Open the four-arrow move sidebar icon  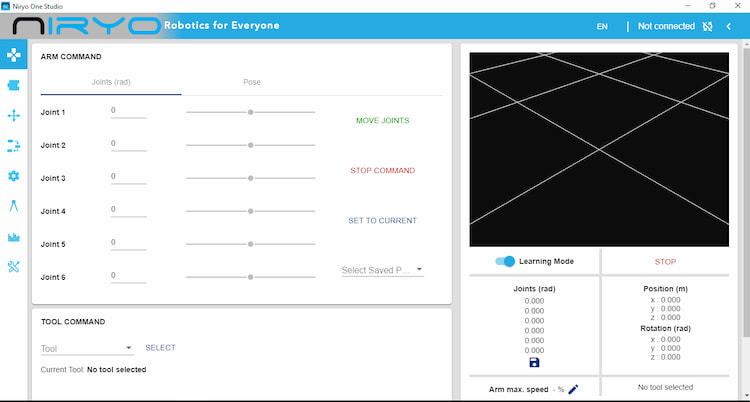tap(13, 115)
